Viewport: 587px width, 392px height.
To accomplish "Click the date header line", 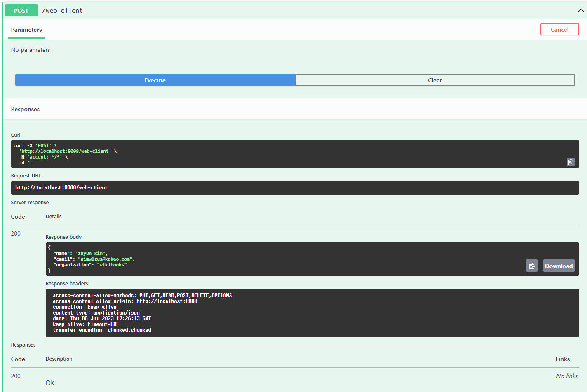I will [x=102, y=318].
